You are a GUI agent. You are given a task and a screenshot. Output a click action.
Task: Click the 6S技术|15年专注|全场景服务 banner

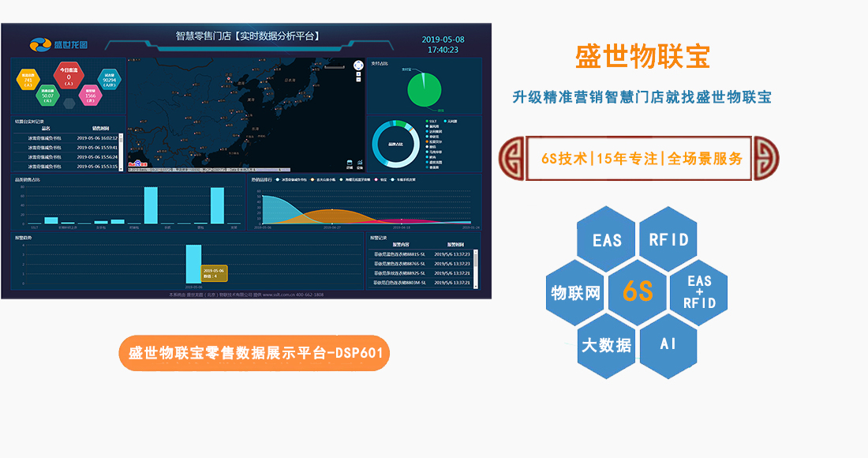click(639, 159)
